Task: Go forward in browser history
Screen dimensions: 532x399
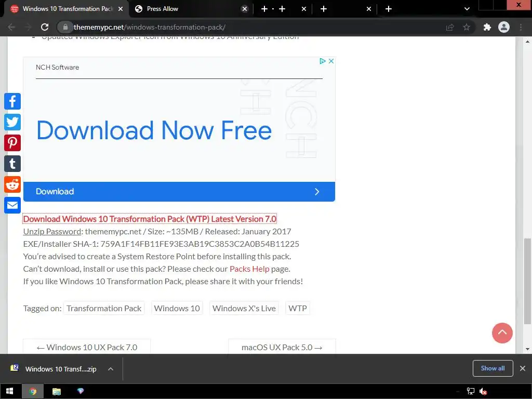Action: pyautogui.click(x=28, y=27)
